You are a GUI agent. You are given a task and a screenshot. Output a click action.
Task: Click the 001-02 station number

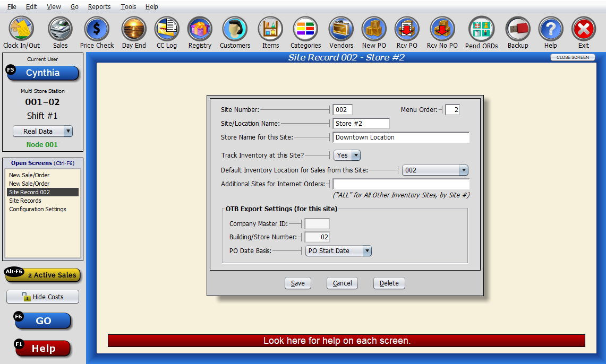tap(42, 102)
